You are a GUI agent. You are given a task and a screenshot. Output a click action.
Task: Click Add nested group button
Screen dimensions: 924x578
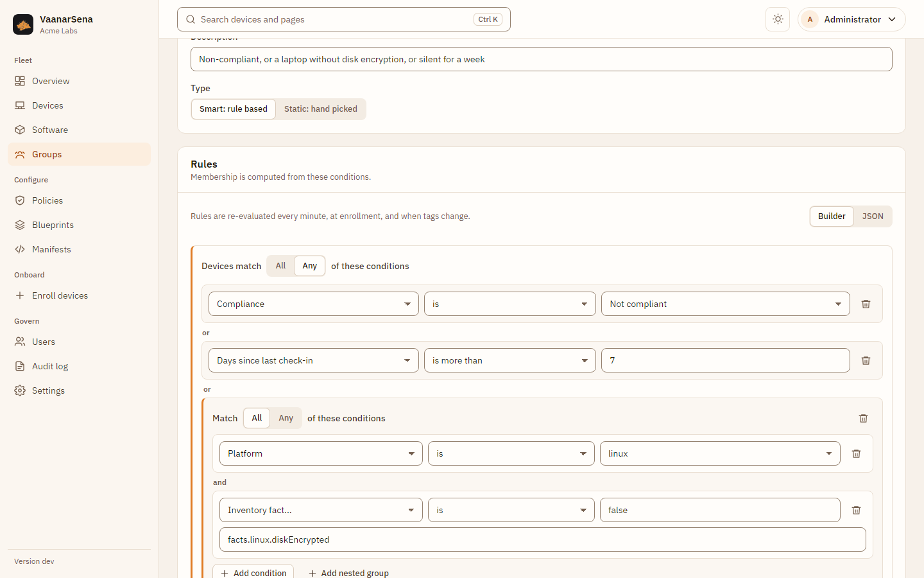[348, 572]
